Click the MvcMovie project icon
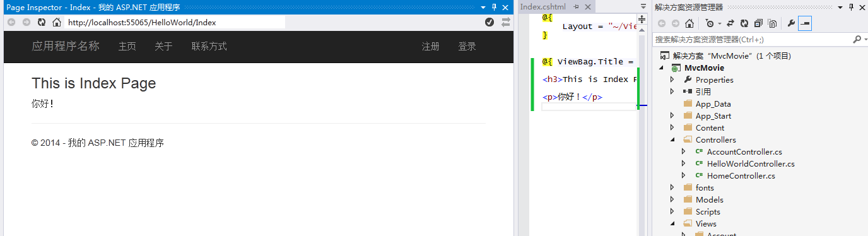The image size is (868, 236). (x=676, y=68)
